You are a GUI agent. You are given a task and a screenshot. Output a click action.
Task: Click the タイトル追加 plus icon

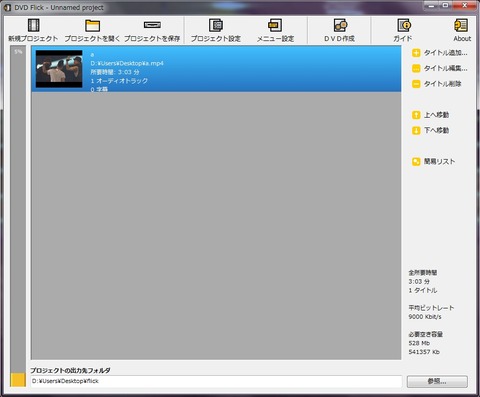[416, 53]
